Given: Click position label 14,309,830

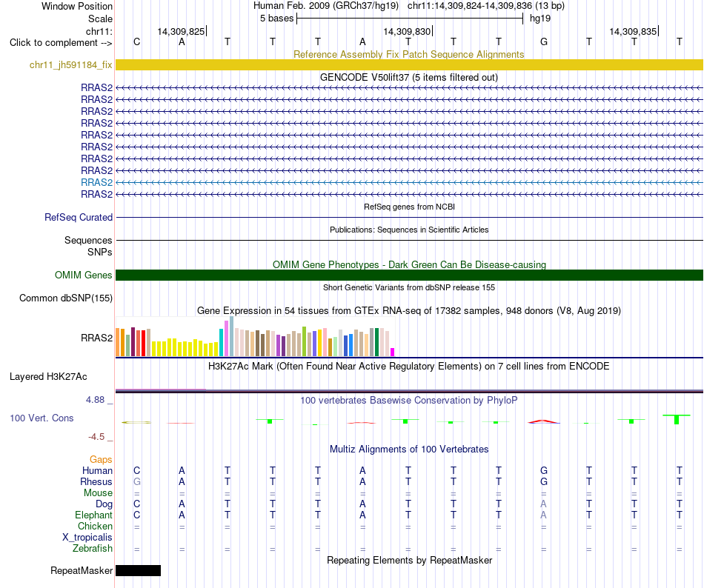Looking at the screenshot, I should 407,31.
